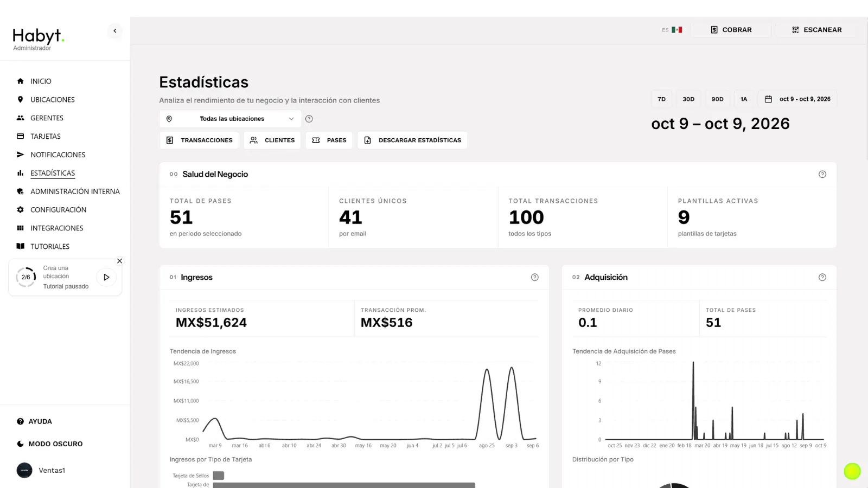Click the TOTAL DE PASES value 51 card
The width and height of the screenshot is (868, 488).
[x=244, y=217]
